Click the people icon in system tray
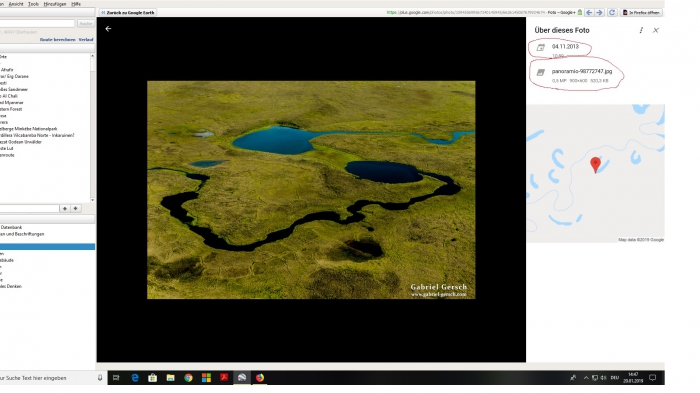 [x=573, y=378]
